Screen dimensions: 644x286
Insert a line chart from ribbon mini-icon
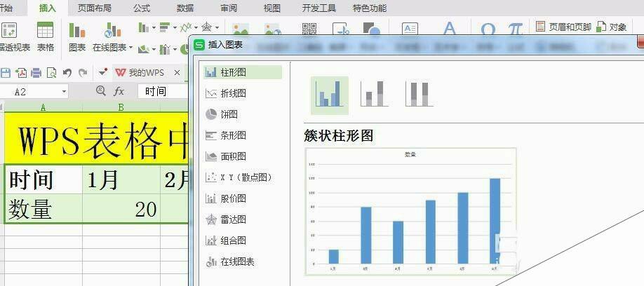(186, 27)
